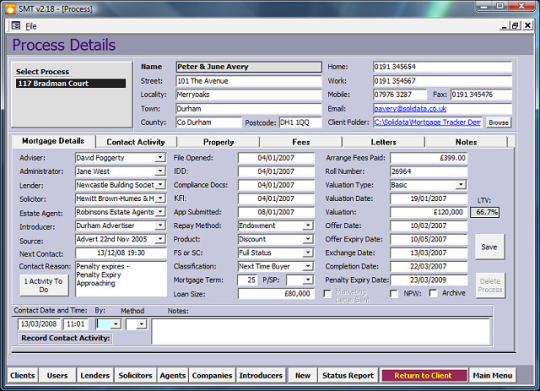Click the Return to Client button

423,375
